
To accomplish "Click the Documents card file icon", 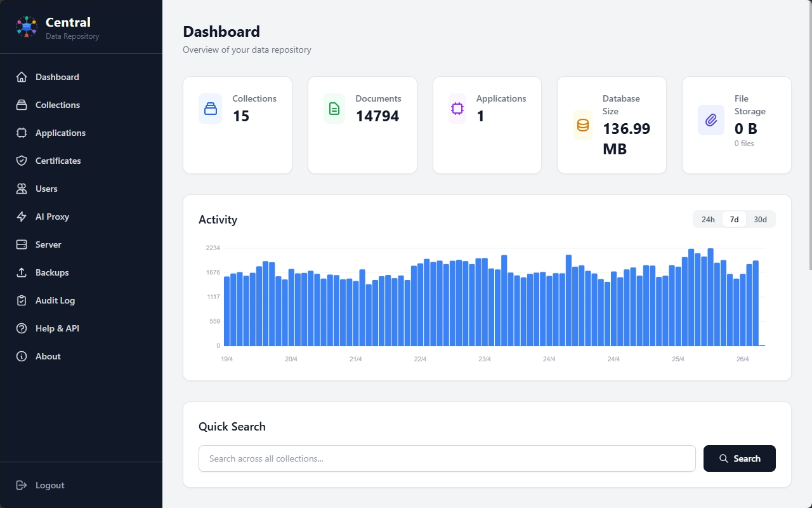I will point(334,109).
